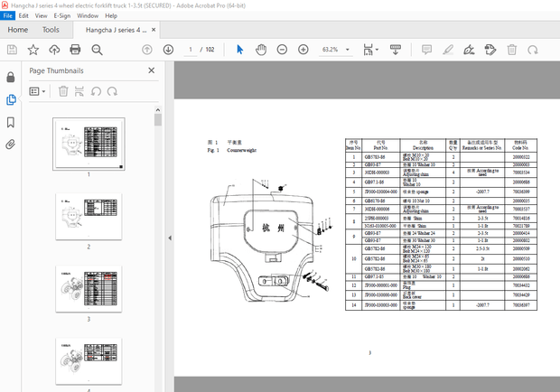560x392 pixels.
Task: Close the Page Thumbnails panel
Action: click(152, 70)
